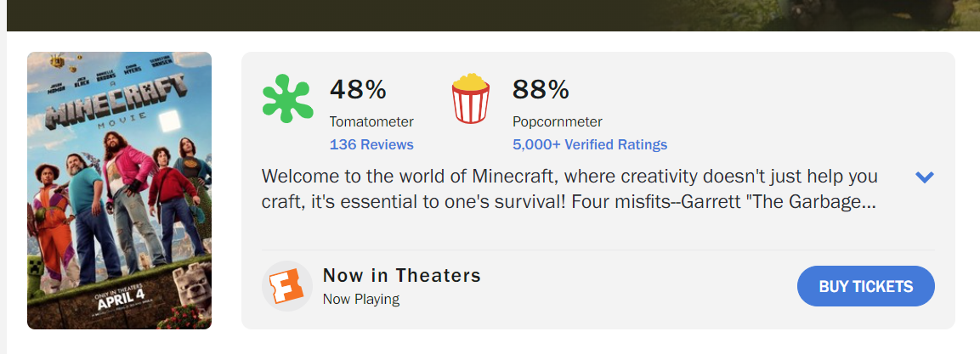
Task: Click the Minecraft logo title on the poster
Action: [116, 102]
